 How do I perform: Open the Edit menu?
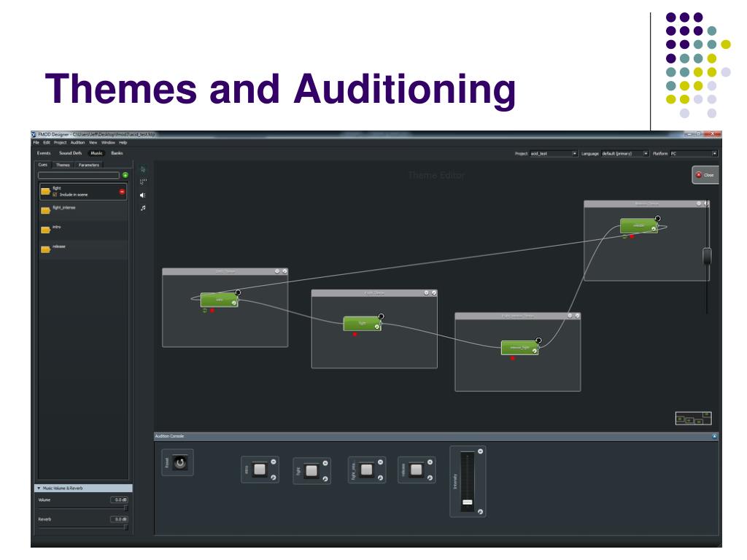(47, 142)
